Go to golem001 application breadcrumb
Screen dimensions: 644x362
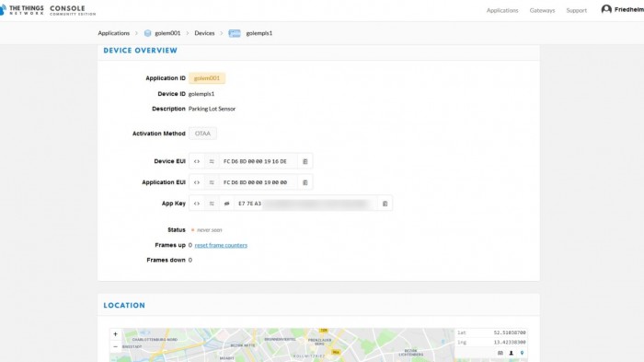tap(167, 33)
